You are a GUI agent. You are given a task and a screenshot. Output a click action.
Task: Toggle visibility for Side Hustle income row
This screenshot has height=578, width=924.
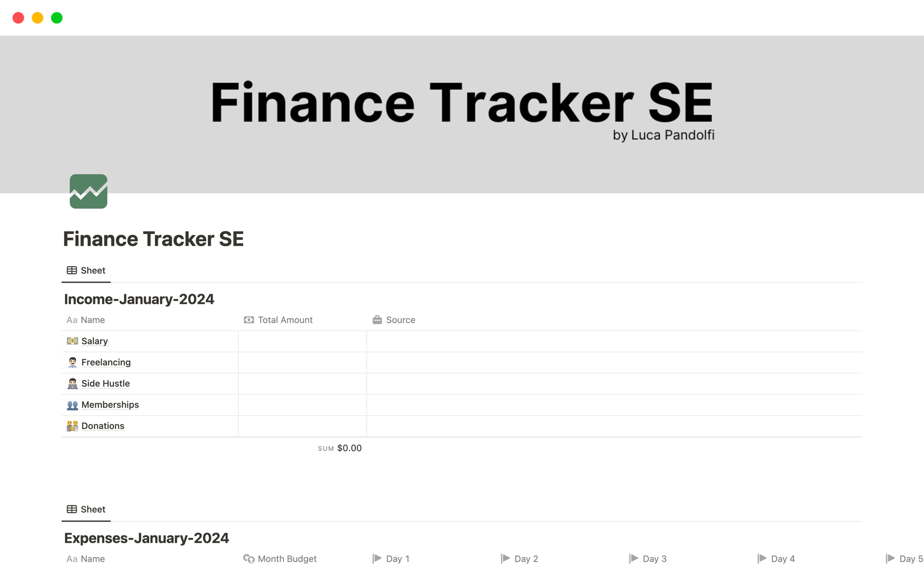click(72, 383)
